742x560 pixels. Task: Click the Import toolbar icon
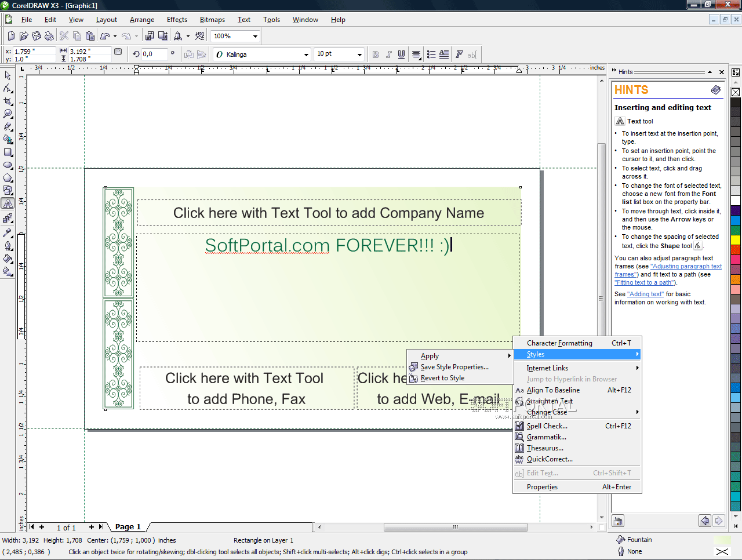pyautogui.click(x=150, y=36)
